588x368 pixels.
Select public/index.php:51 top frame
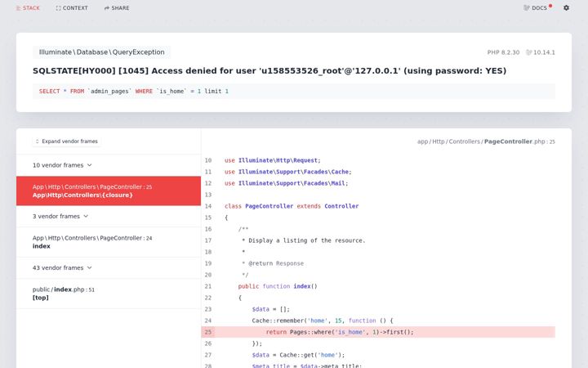click(x=109, y=294)
